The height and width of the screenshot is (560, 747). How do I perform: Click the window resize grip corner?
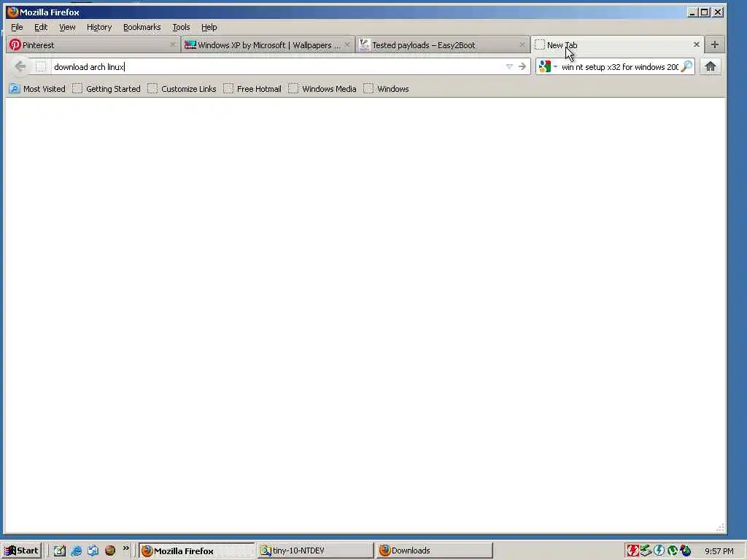click(x=720, y=527)
